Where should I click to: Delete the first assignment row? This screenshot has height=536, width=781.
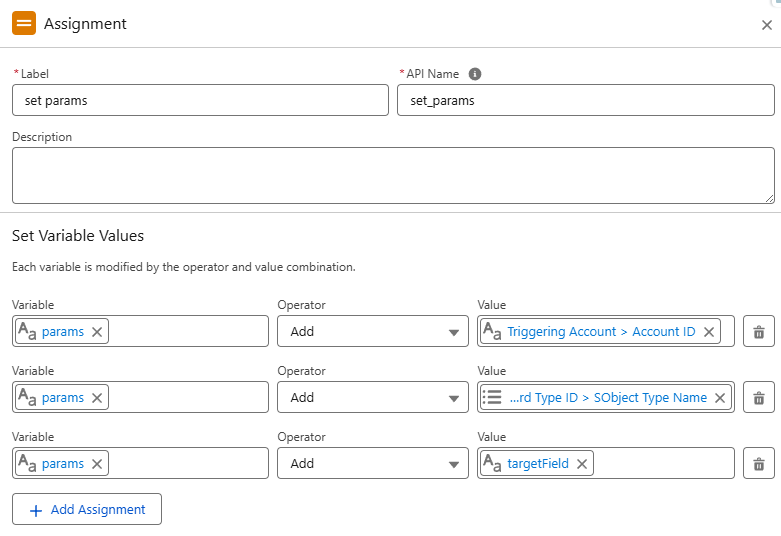point(758,331)
